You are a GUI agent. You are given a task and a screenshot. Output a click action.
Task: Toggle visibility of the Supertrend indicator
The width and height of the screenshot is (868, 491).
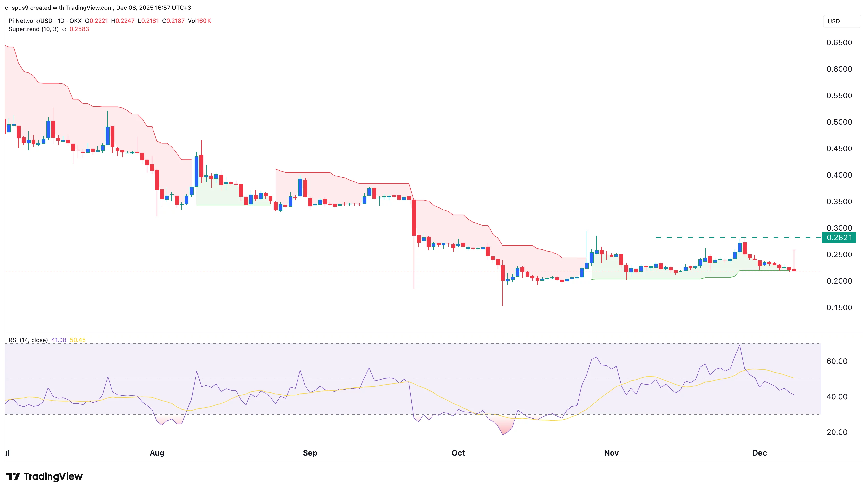pyautogui.click(x=34, y=29)
